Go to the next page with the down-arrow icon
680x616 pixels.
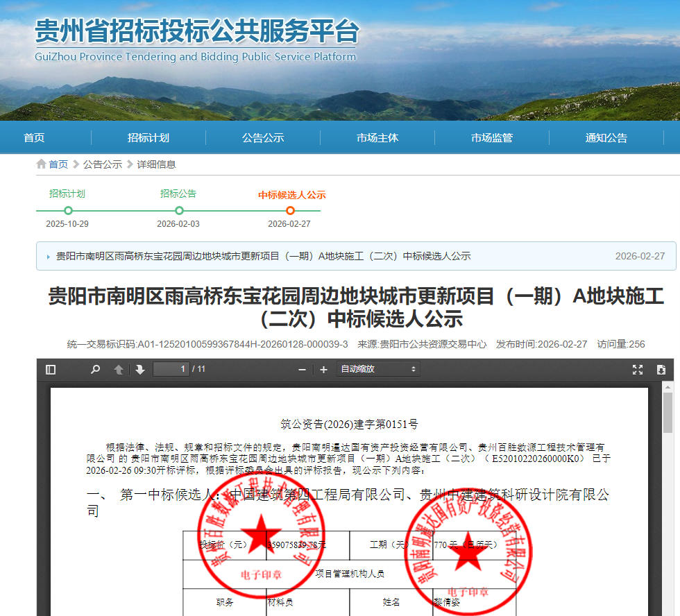point(140,368)
